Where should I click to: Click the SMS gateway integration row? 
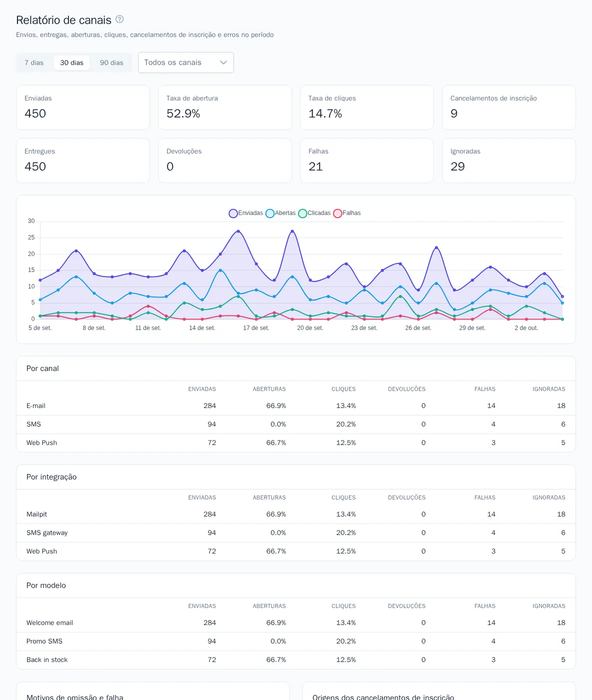pyautogui.click(x=296, y=533)
